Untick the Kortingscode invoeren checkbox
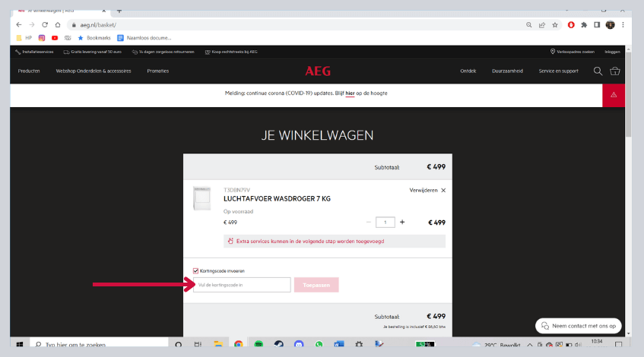Viewport: 644px width, 357px height. pyautogui.click(x=195, y=271)
